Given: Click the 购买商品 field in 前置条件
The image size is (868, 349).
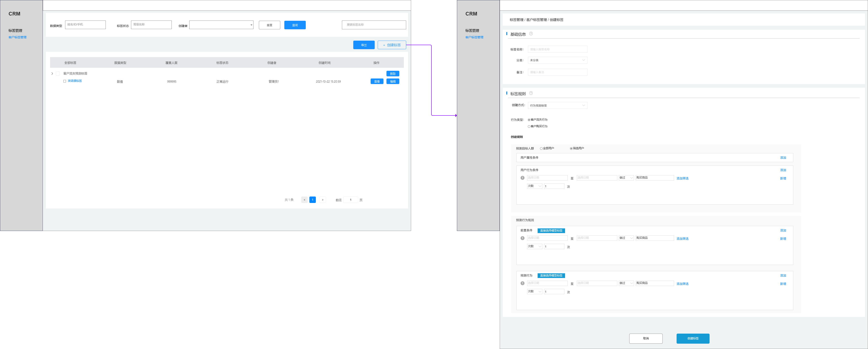Looking at the screenshot, I should coord(655,238).
